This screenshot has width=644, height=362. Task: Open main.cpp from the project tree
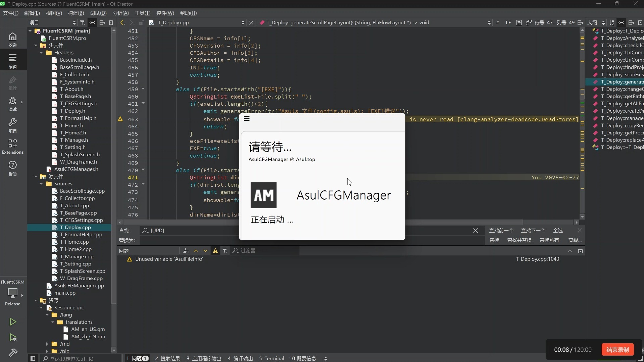point(65,293)
